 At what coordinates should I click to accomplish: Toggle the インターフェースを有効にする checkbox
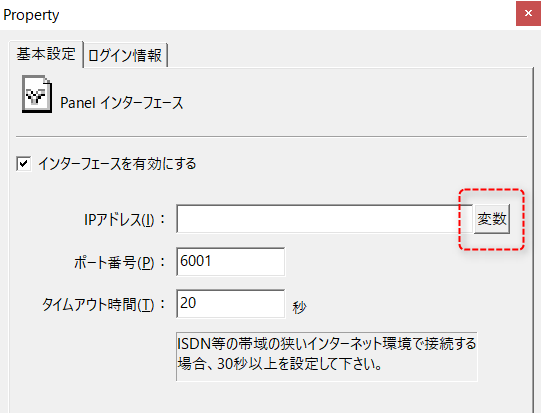[23, 164]
